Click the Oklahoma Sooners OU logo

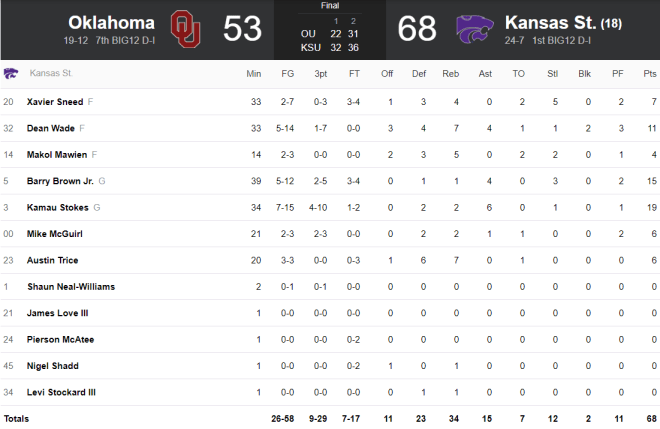[x=186, y=29]
